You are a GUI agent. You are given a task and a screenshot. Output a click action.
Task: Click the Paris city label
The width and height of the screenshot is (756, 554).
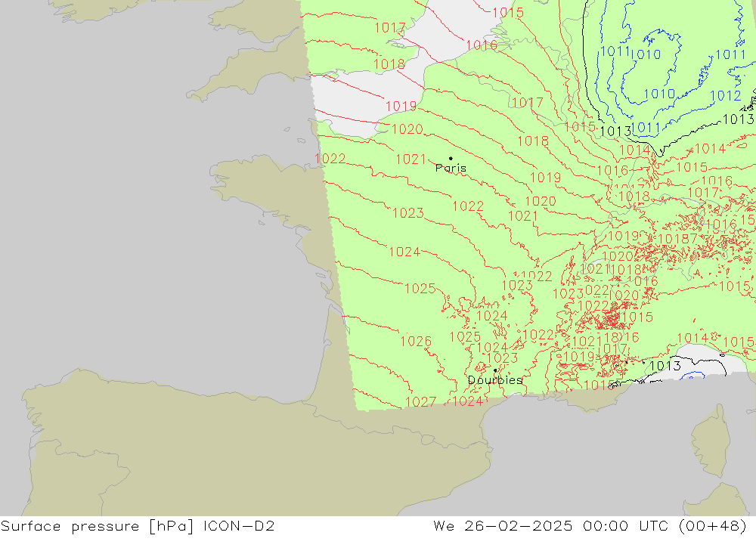point(451,168)
